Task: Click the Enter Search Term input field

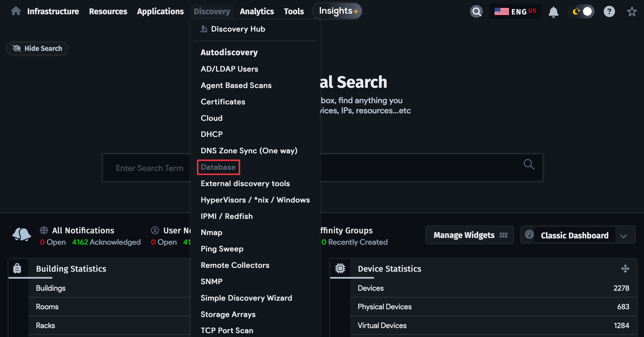Action: 149,168
